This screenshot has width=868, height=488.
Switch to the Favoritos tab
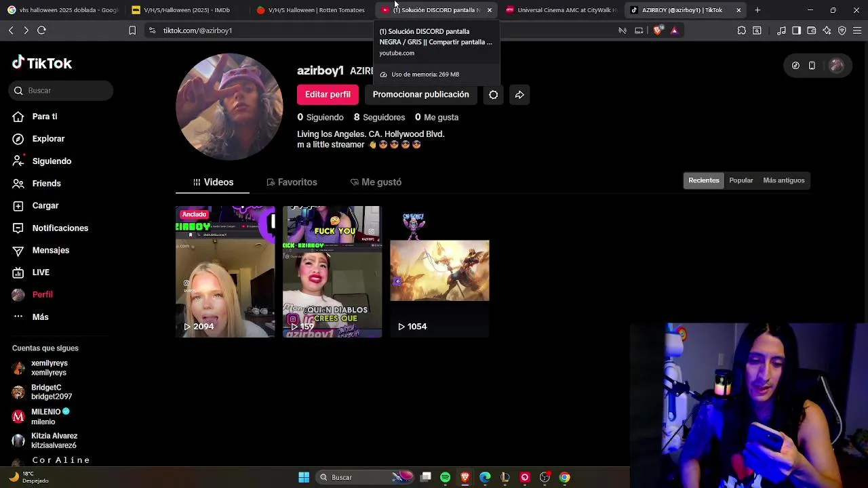coord(292,182)
